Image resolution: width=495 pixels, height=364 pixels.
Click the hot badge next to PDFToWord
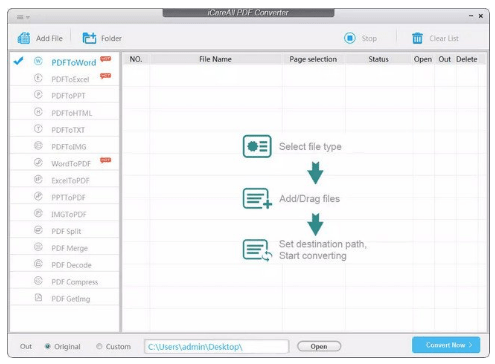pos(106,59)
